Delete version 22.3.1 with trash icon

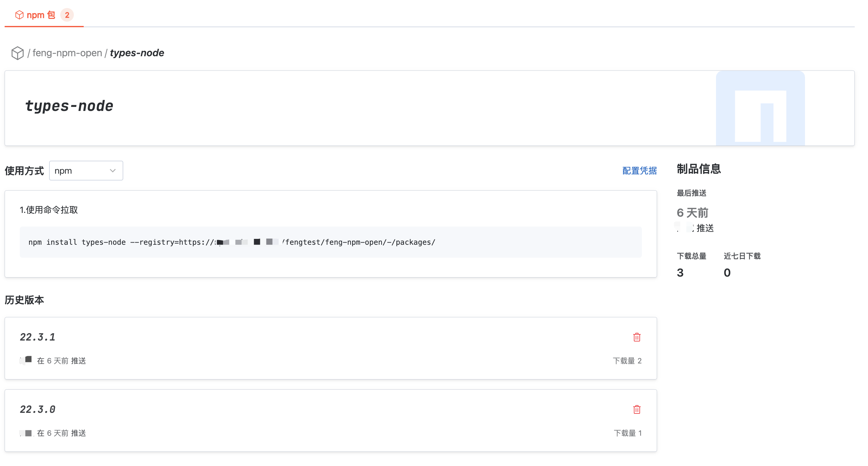[637, 337]
